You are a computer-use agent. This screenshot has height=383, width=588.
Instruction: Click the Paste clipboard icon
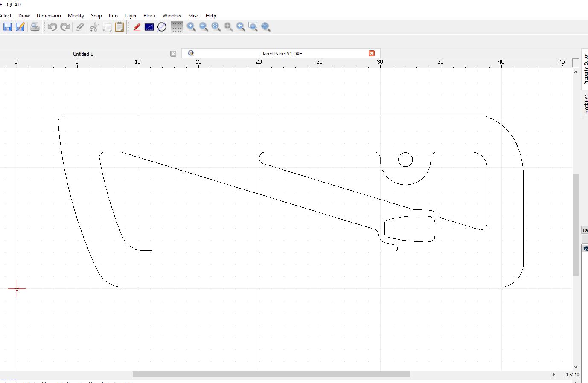(119, 27)
